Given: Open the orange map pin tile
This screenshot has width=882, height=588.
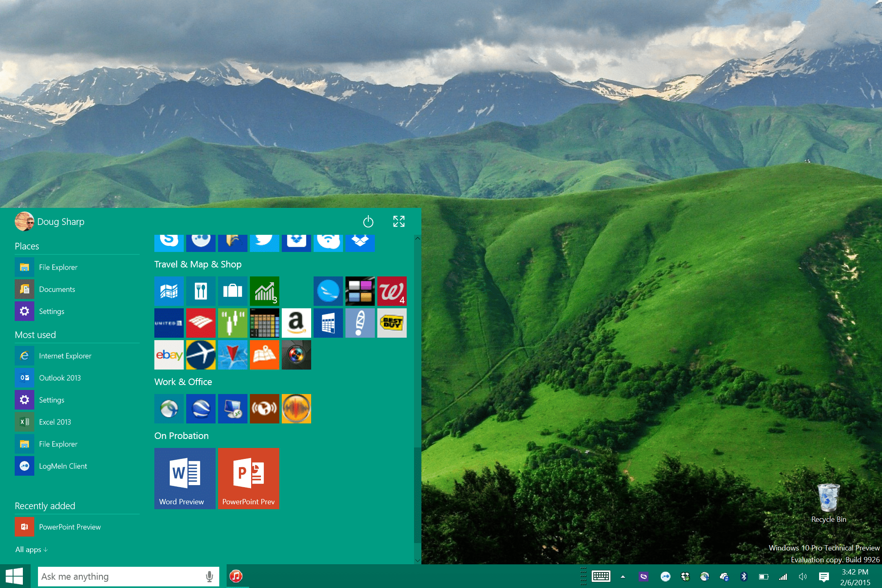Looking at the screenshot, I should click(x=264, y=355).
